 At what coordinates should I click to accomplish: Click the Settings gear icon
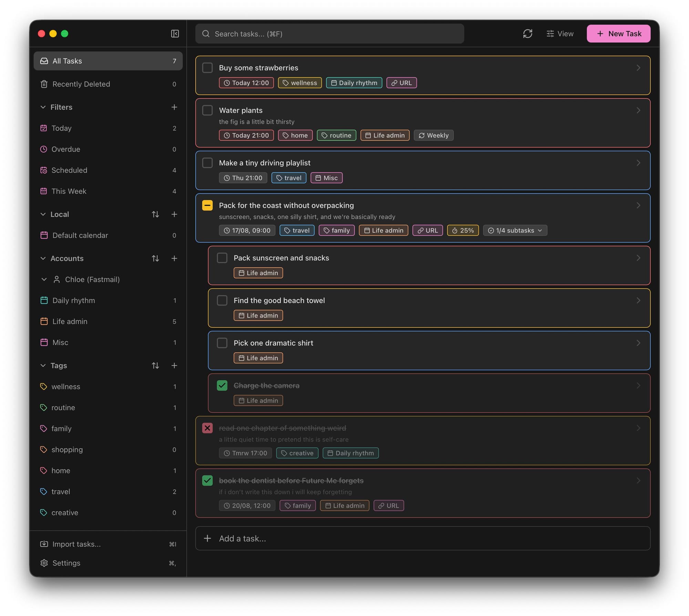click(x=44, y=563)
